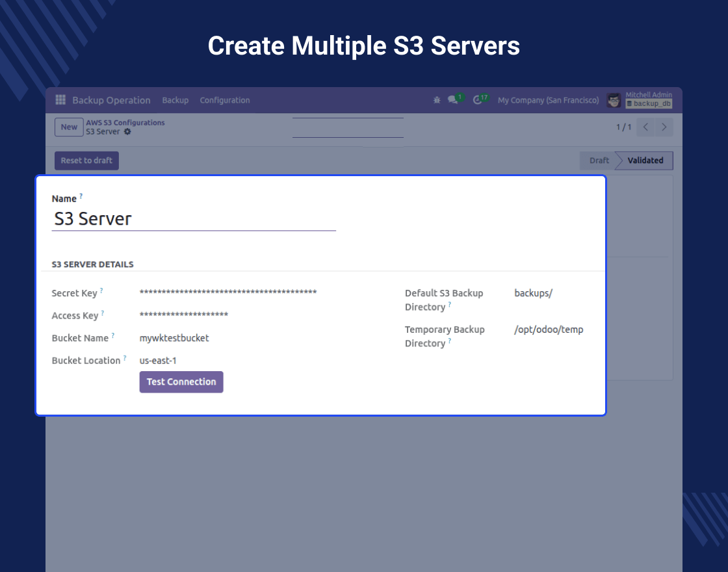Open Mitchell Admin user menu
The height and width of the screenshot is (572, 728).
640,100
